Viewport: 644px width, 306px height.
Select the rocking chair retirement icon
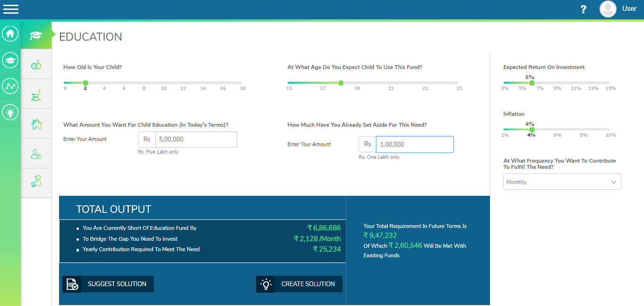pyautogui.click(x=36, y=95)
